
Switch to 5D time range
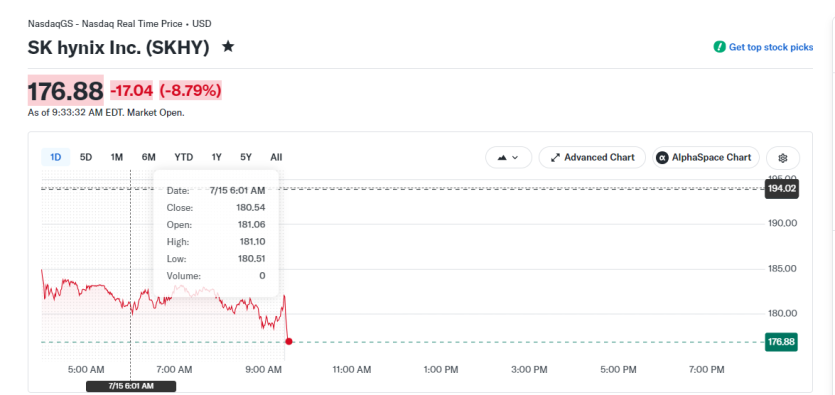click(86, 157)
